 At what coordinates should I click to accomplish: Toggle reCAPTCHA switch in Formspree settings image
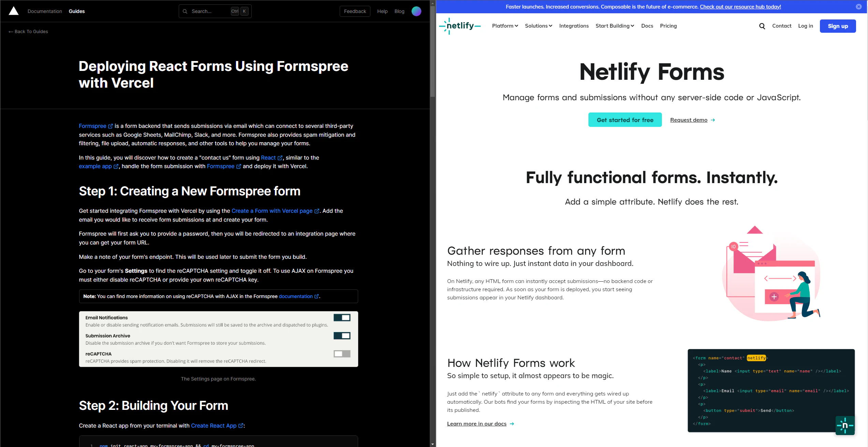click(x=342, y=354)
